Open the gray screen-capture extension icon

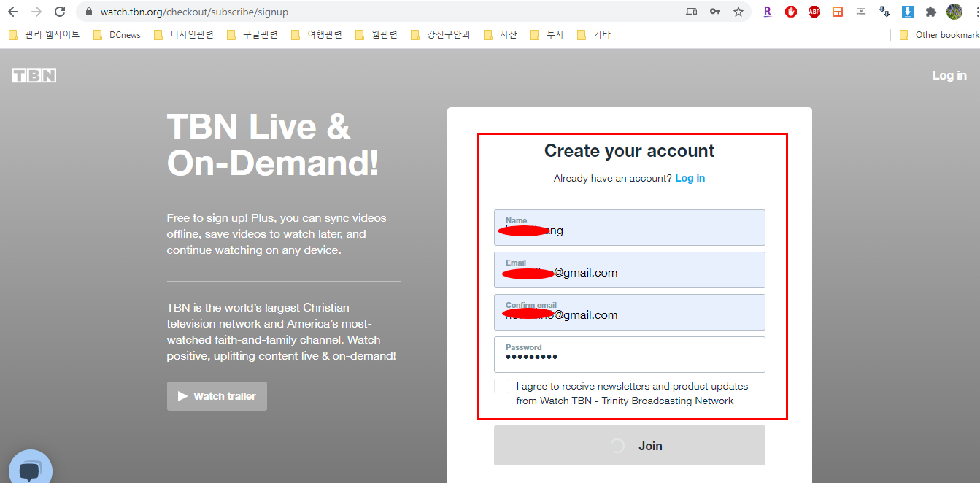pos(861,12)
